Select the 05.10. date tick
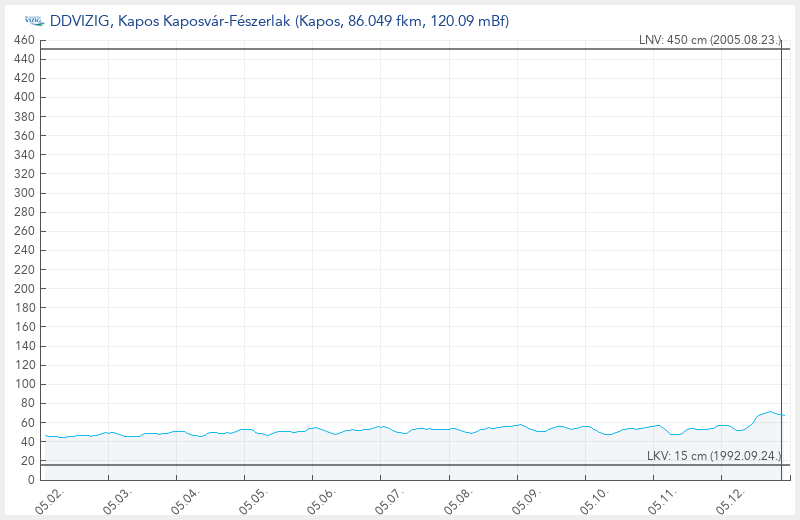The image size is (800, 520). 595,501
